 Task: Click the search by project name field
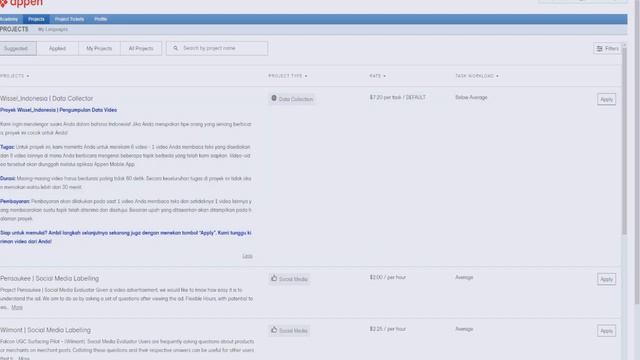tap(217, 48)
